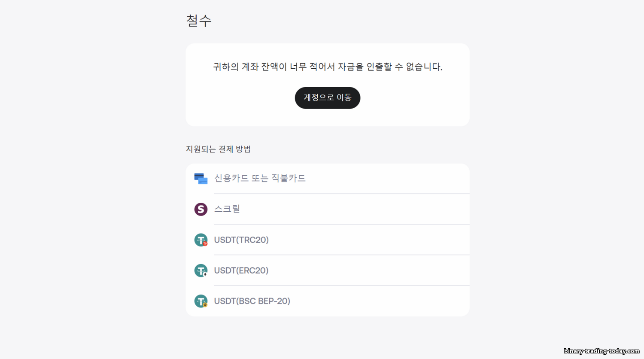Screen dimensions: 644x359
Task: Click the 지원되는 결제 방법 section heading
Action: (218, 149)
